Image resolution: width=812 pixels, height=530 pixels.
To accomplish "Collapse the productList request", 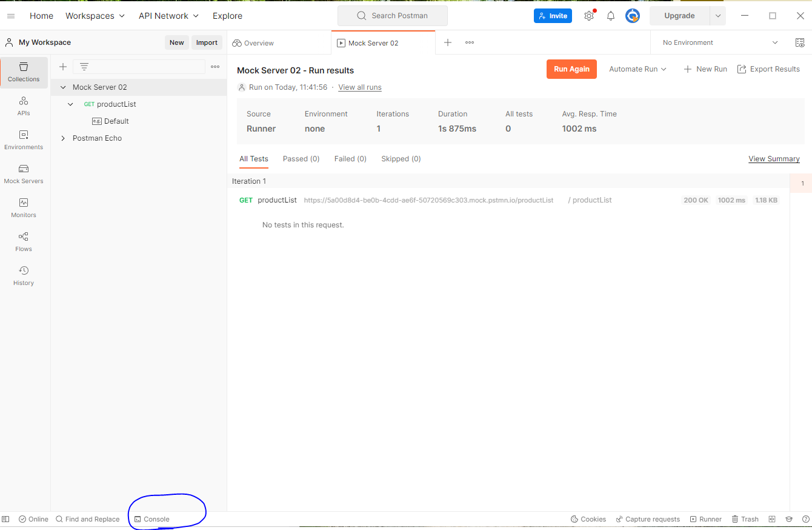I will coord(70,104).
